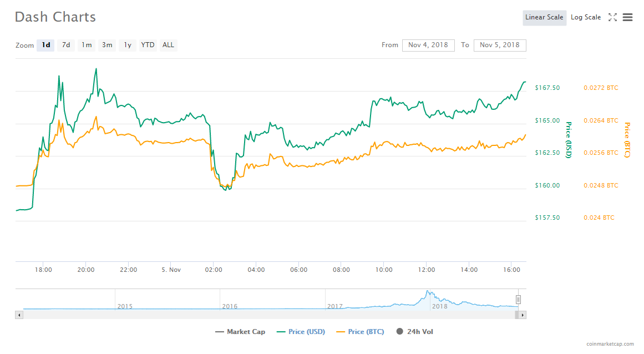Set zoom to 1d
This screenshot has width=644, height=354.
[46, 45]
